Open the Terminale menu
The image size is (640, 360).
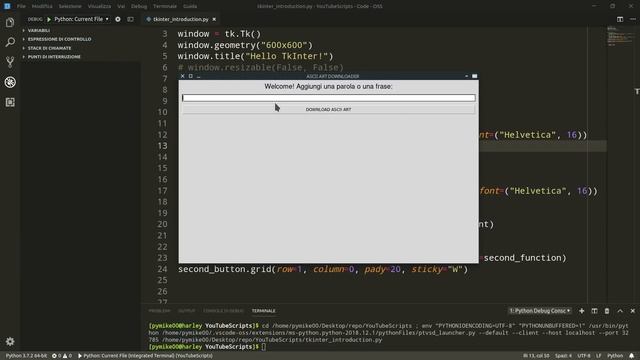tap(165, 6)
